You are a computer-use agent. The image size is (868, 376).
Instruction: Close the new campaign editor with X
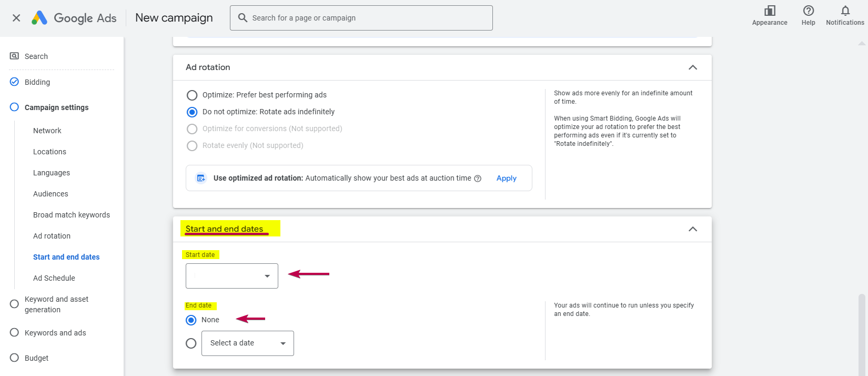16,18
